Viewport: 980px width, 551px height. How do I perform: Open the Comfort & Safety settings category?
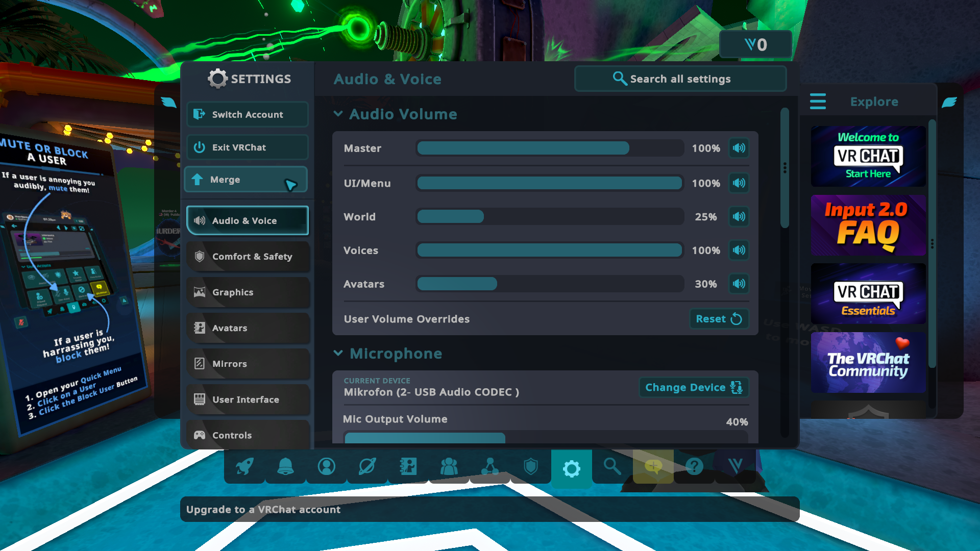click(x=248, y=257)
